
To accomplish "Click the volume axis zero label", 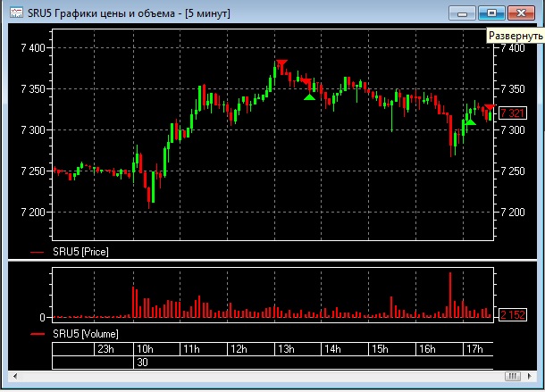I will [x=42, y=317].
